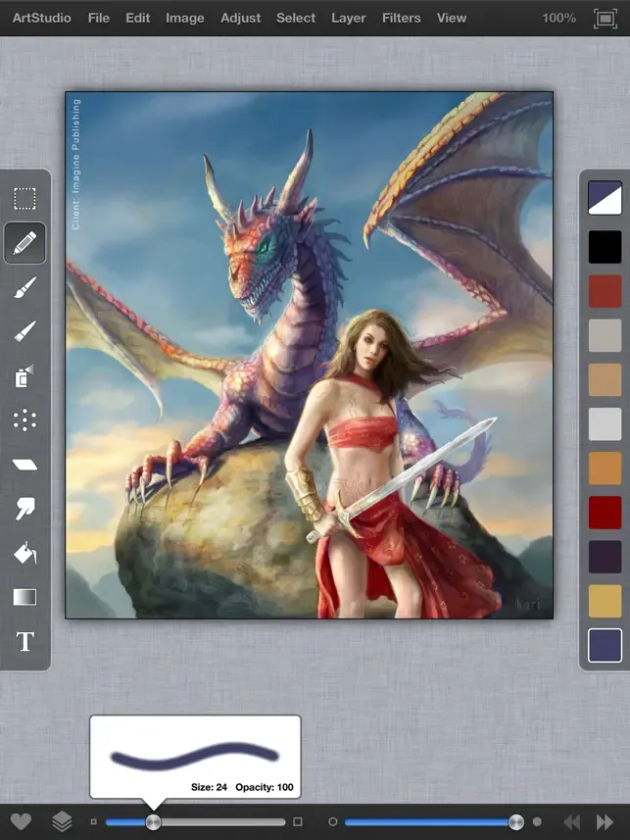Click the brush size slider handle
Image resolution: width=630 pixels, height=840 pixels.
click(153, 821)
